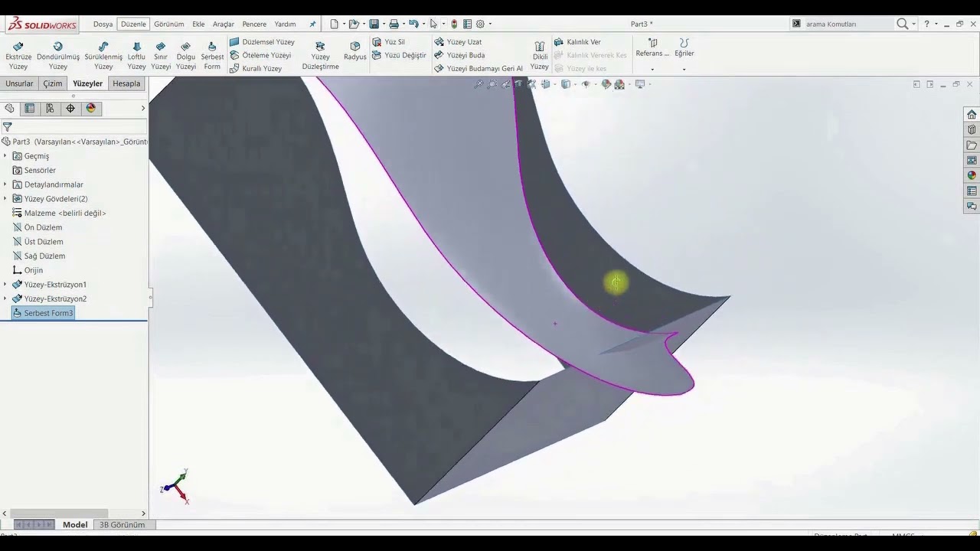Select the Ön Düzlem plane
This screenshot has height=551, width=980.
coord(37,227)
